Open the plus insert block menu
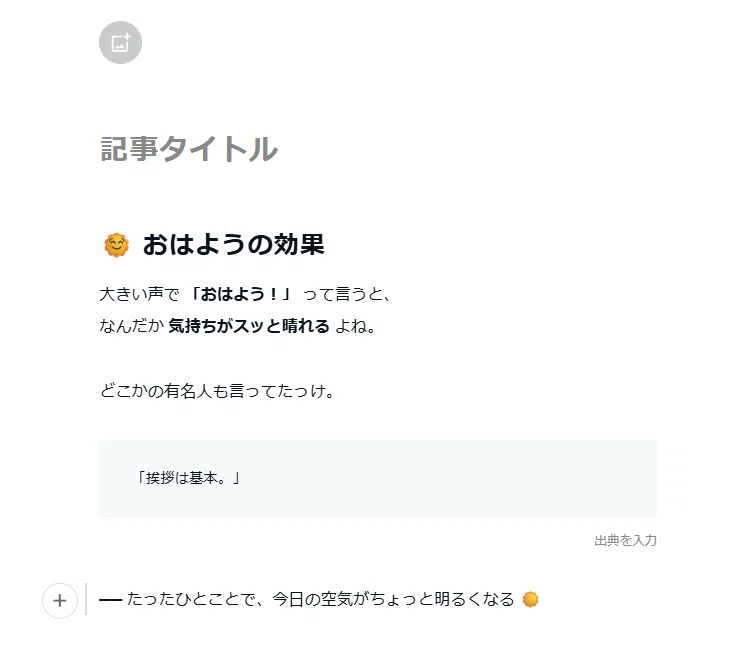 [x=60, y=601]
